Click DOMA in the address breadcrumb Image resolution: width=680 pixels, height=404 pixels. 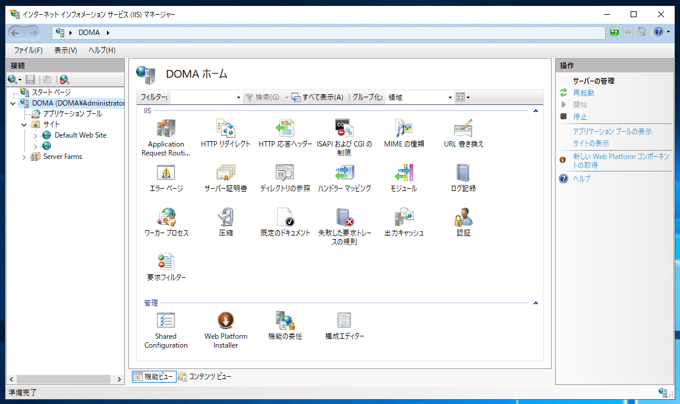pyautogui.click(x=89, y=33)
